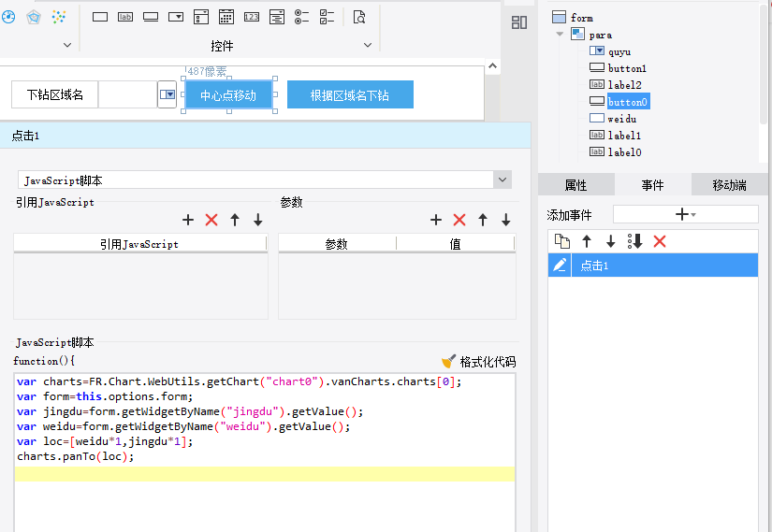Click the 中心点移动 button on form
Image resolution: width=772 pixels, height=532 pixels.
(228, 95)
